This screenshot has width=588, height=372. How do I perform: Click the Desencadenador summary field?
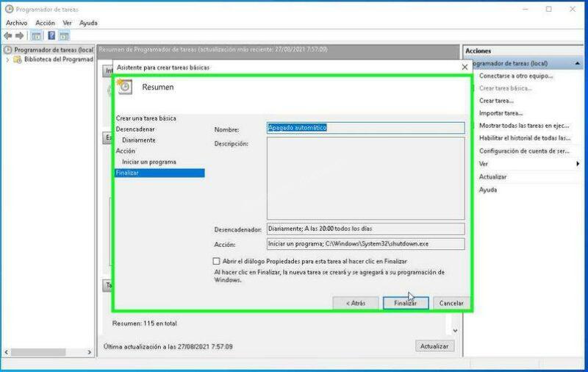(x=365, y=229)
